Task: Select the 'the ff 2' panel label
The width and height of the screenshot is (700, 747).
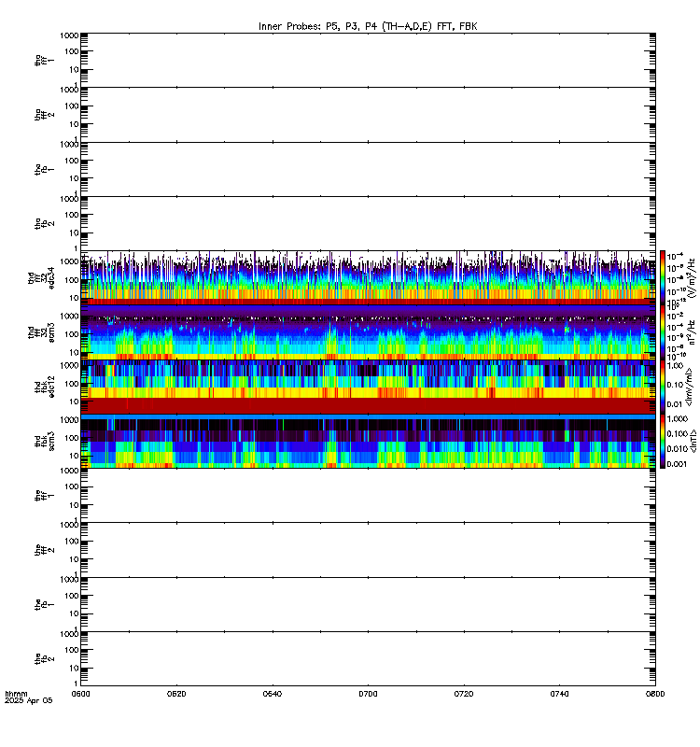Action: 44,550
